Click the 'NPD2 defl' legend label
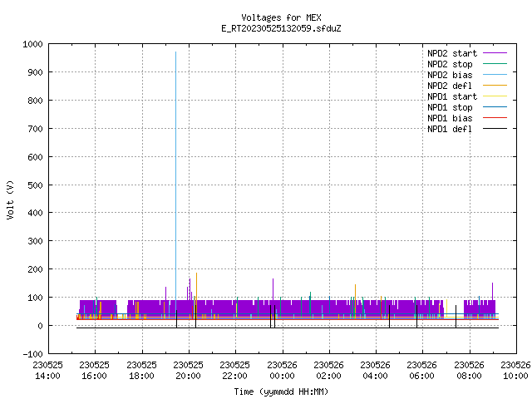Screen dimensions: 532x399 pos(450,86)
